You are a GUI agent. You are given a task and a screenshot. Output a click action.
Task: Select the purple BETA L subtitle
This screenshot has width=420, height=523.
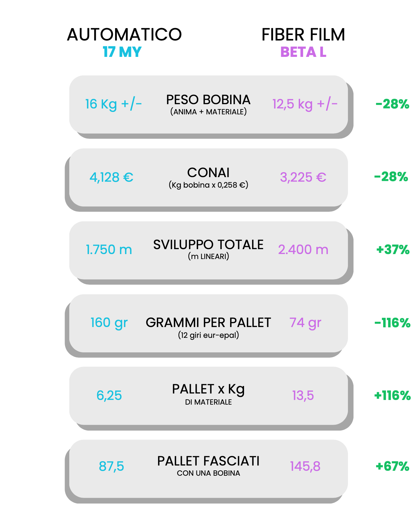click(x=303, y=52)
